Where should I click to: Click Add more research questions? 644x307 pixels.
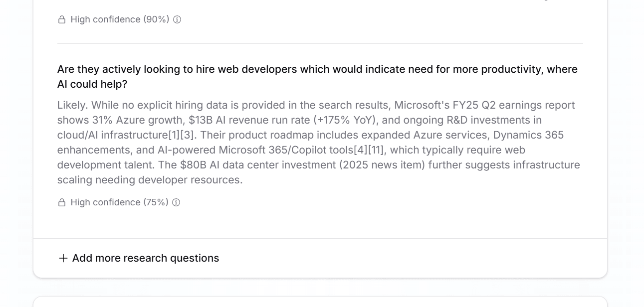tap(145, 258)
